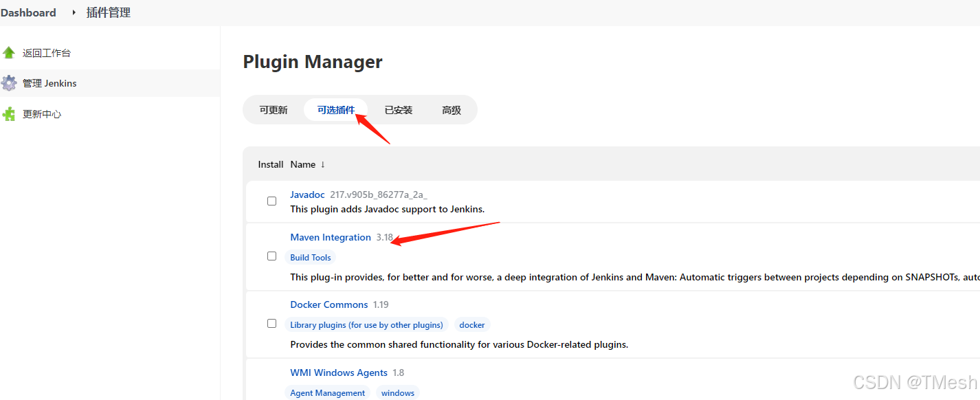Open the 插件管理 breadcrumb link
980x400 pixels.
point(109,12)
